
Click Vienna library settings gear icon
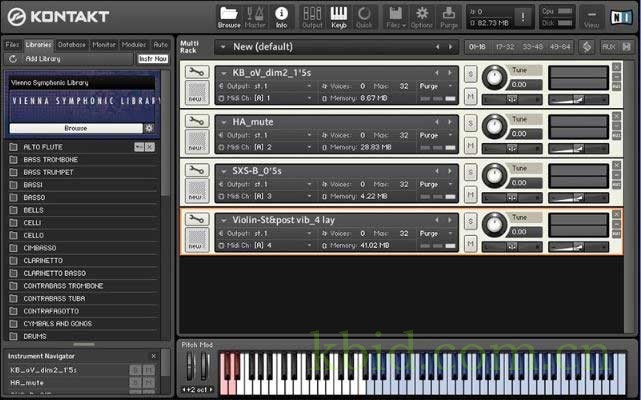[x=149, y=129]
